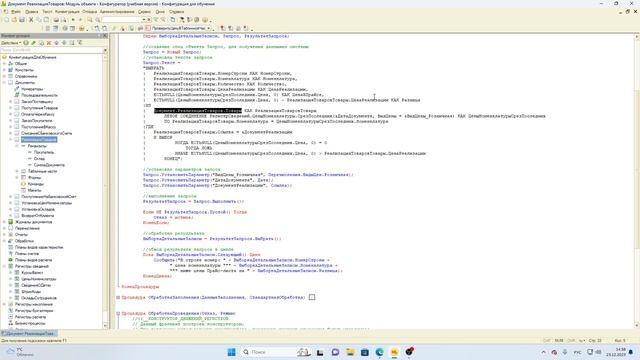This screenshot has width=640, height=360.
Task: Open the Отладка menu
Action: pos(89,12)
